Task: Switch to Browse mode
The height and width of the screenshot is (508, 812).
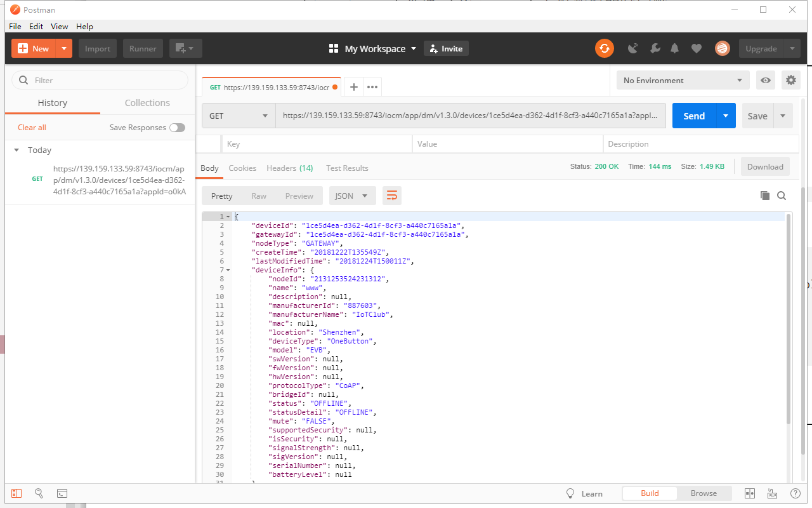Action: point(704,493)
